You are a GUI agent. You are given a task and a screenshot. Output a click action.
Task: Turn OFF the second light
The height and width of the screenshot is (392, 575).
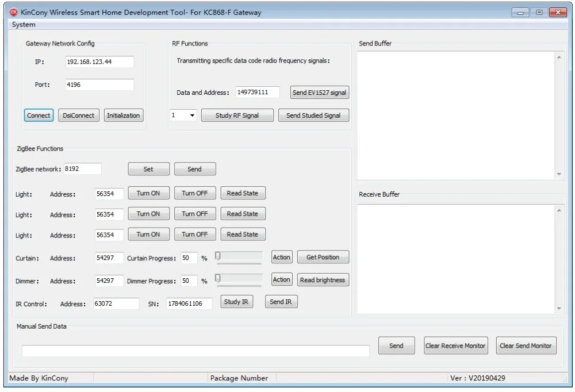coord(195,213)
